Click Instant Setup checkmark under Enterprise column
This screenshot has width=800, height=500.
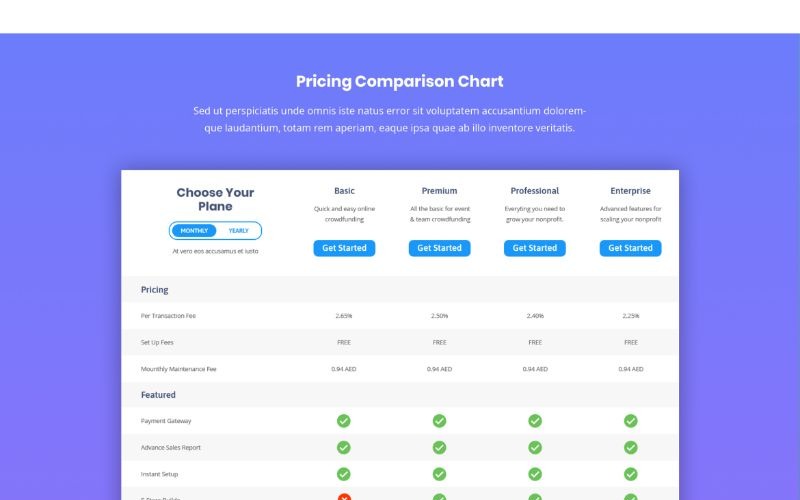pyautogui.click(x=631, y=474)
